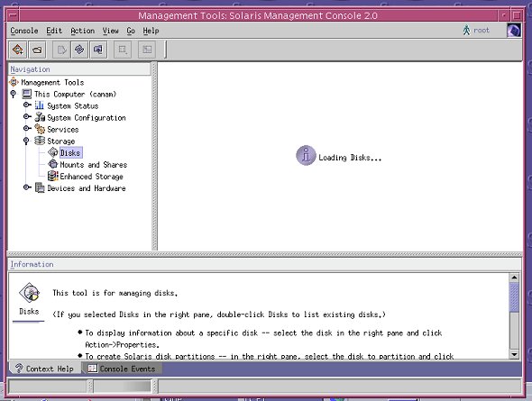Open the window menu button in title bar
532x401 pixels.
pos(13,15)
